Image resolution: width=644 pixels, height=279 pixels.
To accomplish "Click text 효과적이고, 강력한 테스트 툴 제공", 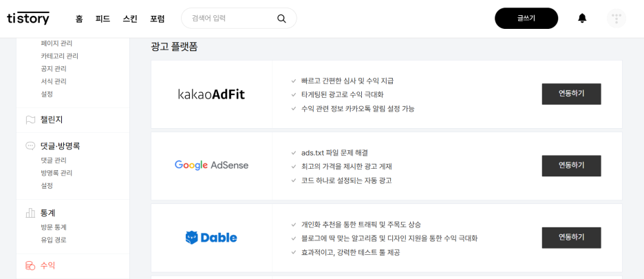I will click(350, 252).
